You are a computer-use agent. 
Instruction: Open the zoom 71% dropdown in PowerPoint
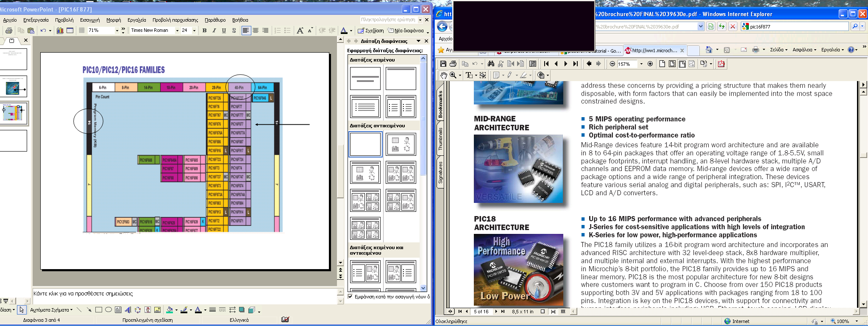coord(117,31)
